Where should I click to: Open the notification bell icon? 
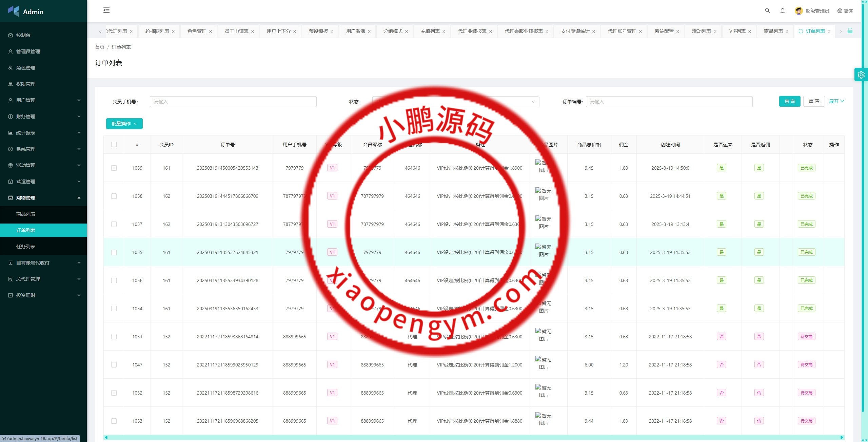(x=782, y=10)
